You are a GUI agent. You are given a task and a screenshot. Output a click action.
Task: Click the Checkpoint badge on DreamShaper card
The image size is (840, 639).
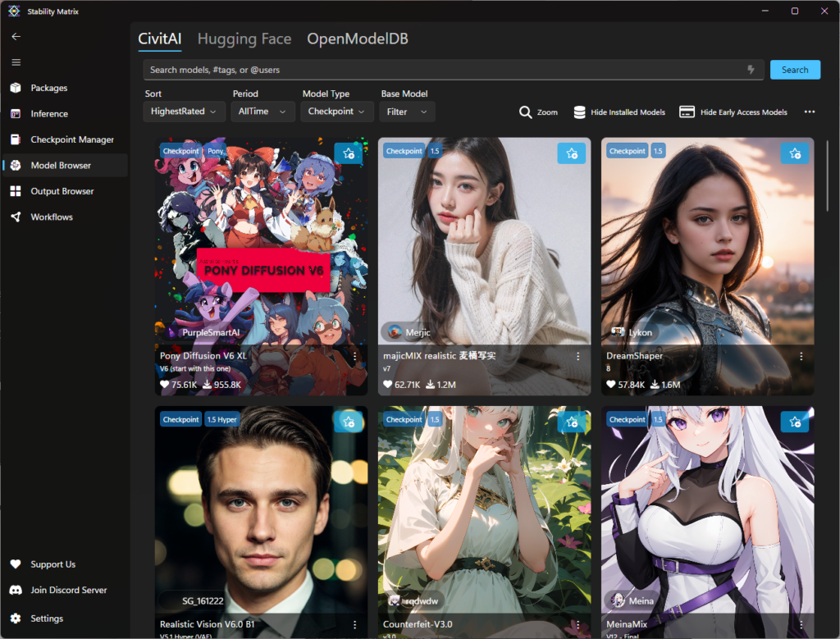(x=627, y=151)
